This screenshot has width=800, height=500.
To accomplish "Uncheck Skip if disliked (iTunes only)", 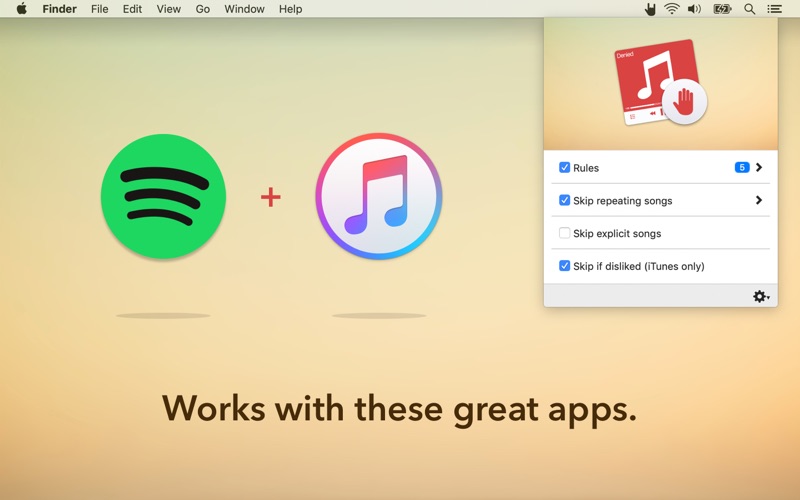I will coord(564,266).
